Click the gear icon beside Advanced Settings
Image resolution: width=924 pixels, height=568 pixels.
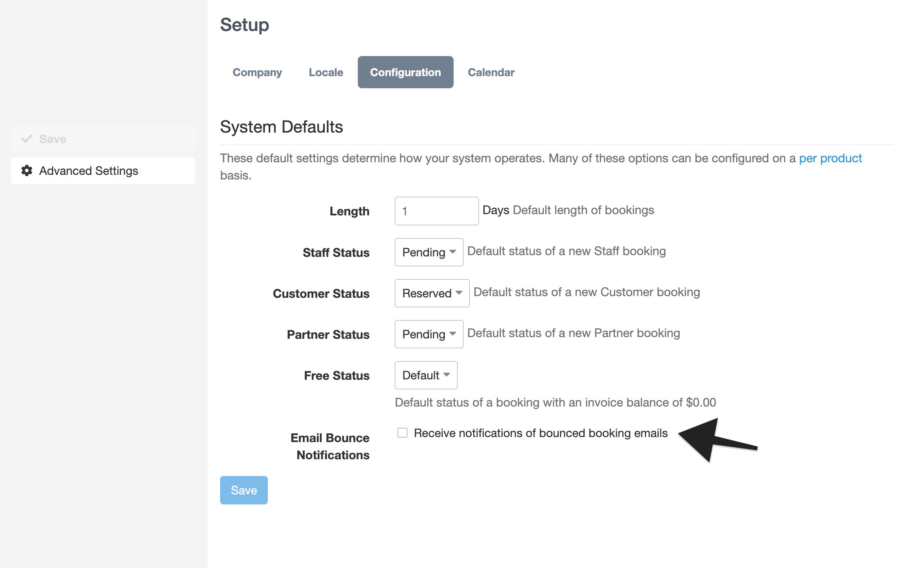pos(27,171)
